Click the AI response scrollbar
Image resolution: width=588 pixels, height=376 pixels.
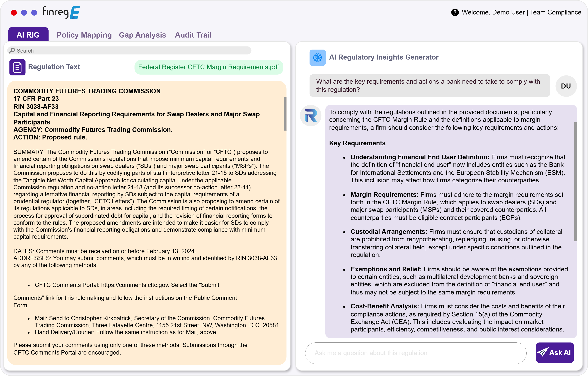pos(575,181)
